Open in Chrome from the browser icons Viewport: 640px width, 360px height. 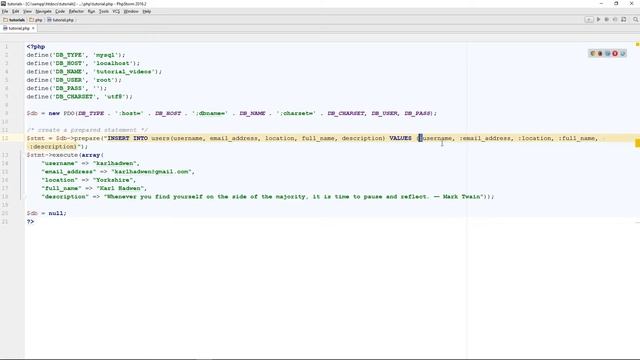pyautogui.click(x=593, y=53)
